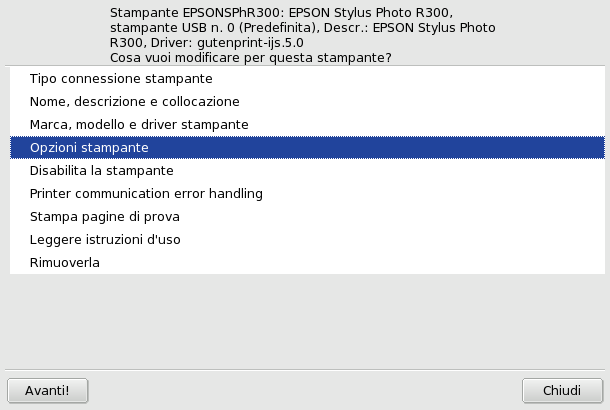Choose Printer communication error handling
Screen dimensions: 610x410
click(x=146, y=193)
